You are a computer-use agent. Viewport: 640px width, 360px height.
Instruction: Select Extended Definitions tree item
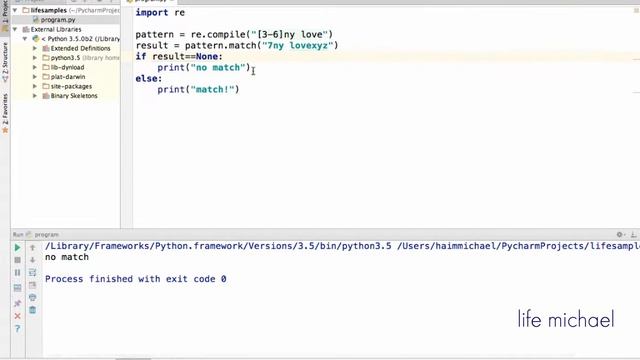[80, 48]
